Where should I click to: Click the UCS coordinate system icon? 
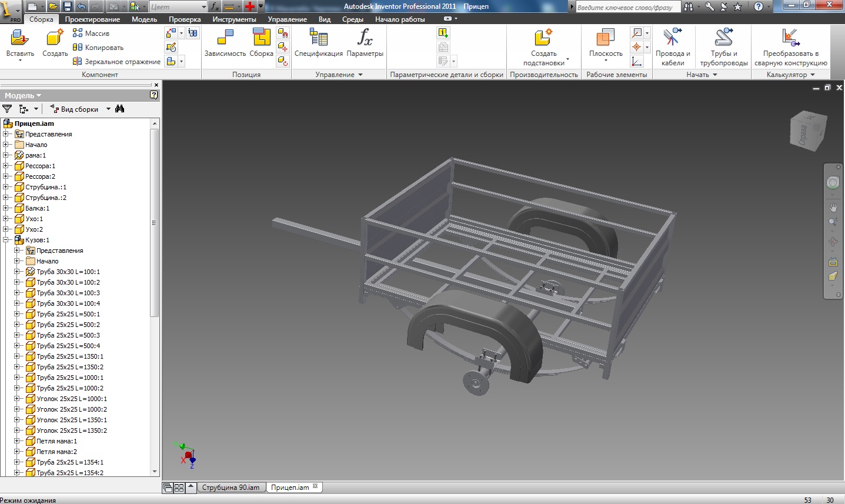[637, 61]
